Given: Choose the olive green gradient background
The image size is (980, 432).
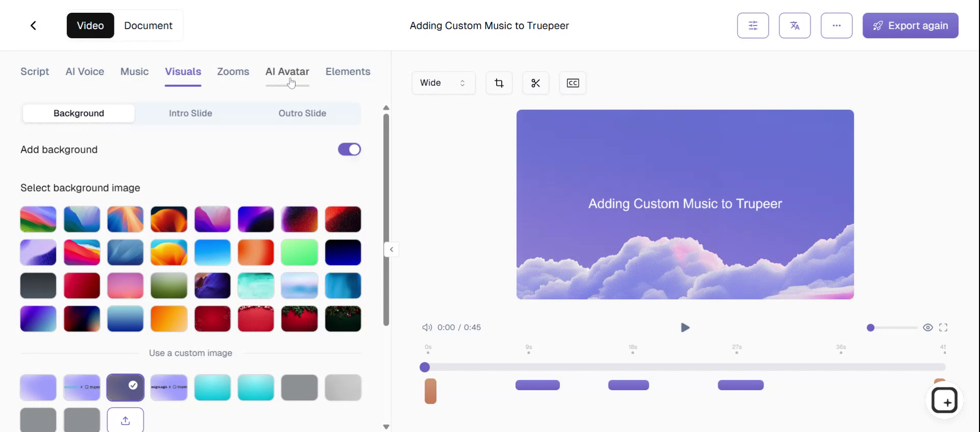Looking at the screenshot, I should [169, 285].
